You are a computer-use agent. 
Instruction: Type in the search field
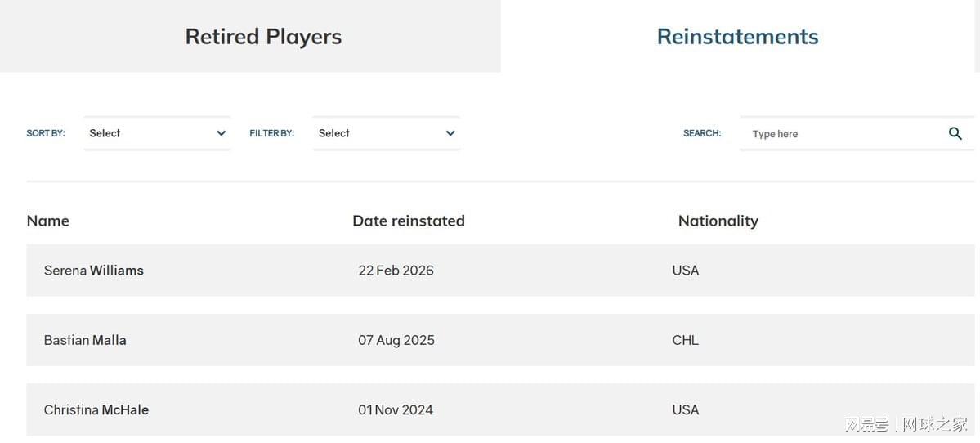(842, 134)
